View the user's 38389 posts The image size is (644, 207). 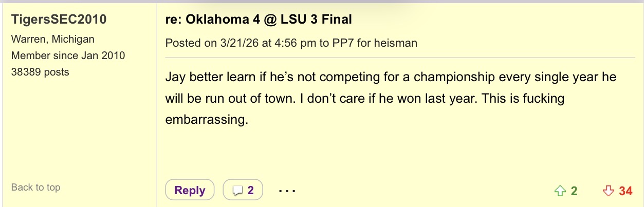(40, 72)
